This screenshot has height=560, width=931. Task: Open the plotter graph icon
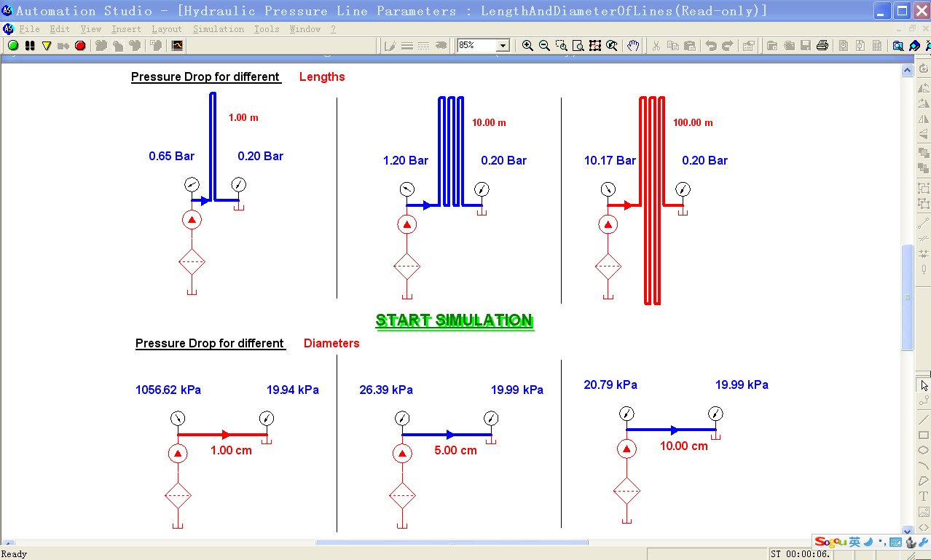[x=177, y=45]
